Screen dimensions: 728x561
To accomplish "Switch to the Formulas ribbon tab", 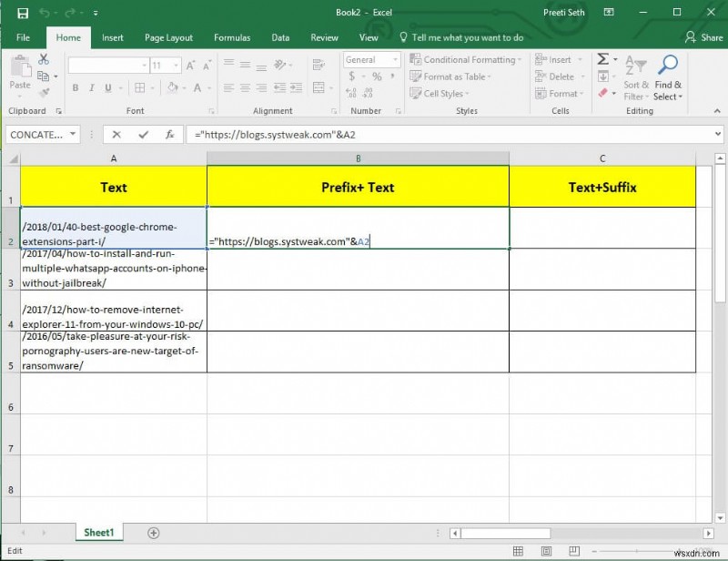I will tap(232, 37).
